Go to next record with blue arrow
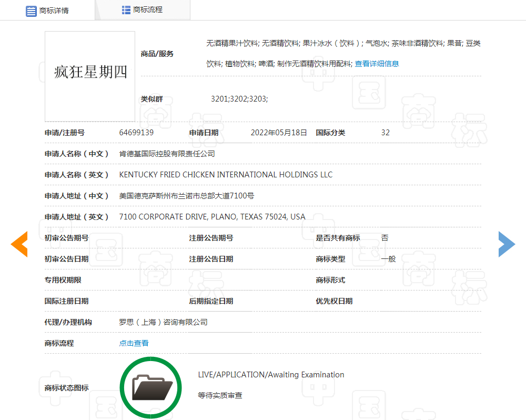The width and height of the screenshot is (526, 420). click(x=507, y=244)
